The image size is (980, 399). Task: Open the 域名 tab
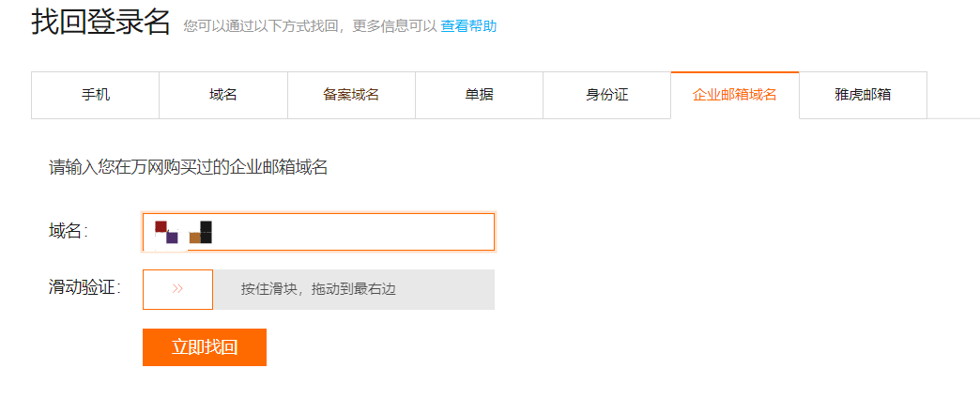coord(223,95)
